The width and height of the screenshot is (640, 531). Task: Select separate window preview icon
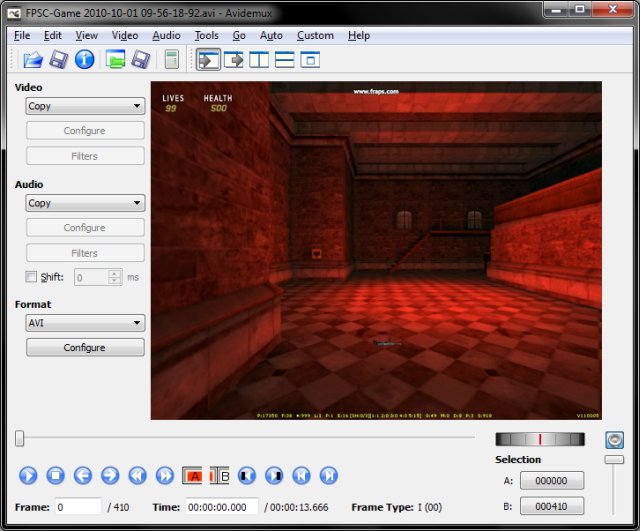(x=310, y=60)
